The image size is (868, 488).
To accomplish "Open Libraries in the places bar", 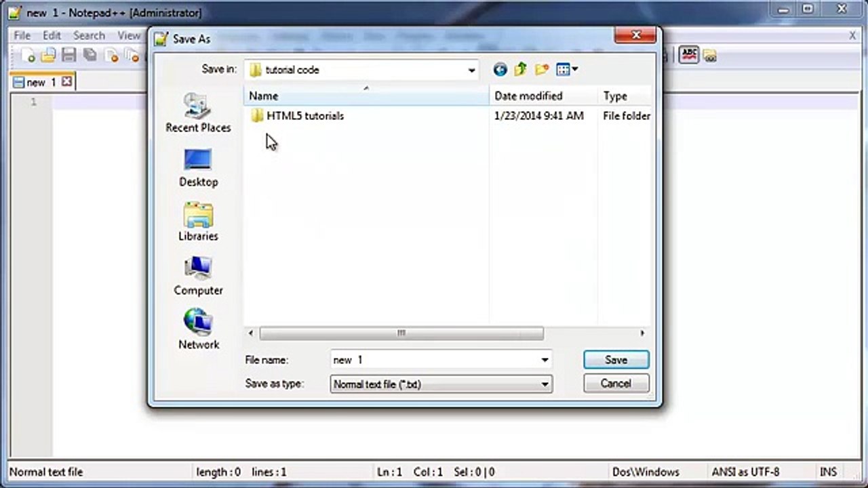I will tap(198, 222).
